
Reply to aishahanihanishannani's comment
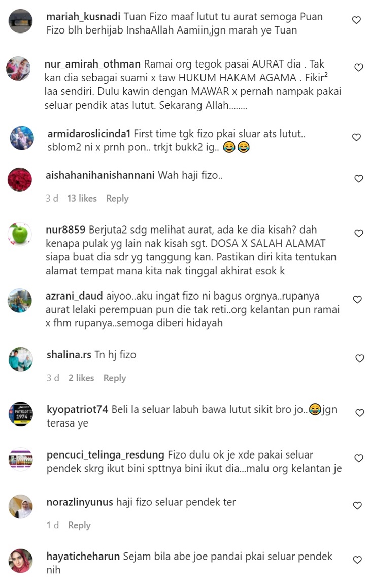tap(117, 199)
